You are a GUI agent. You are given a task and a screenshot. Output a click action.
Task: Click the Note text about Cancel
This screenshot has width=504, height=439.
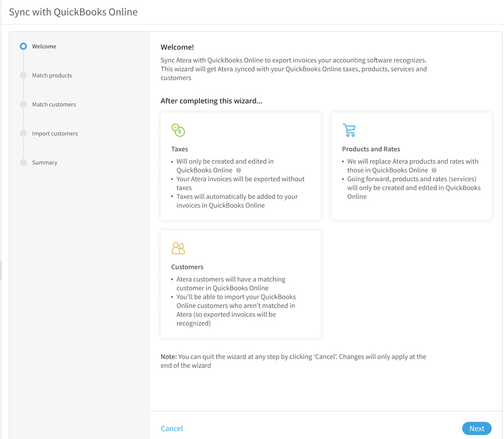click(x=294, y=361)
